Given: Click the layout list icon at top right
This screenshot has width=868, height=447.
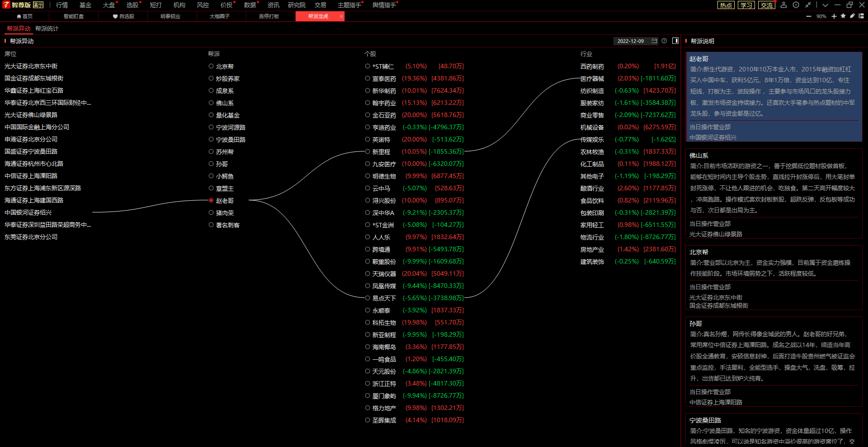Looking at the screenshot, I should pos(861,16).
